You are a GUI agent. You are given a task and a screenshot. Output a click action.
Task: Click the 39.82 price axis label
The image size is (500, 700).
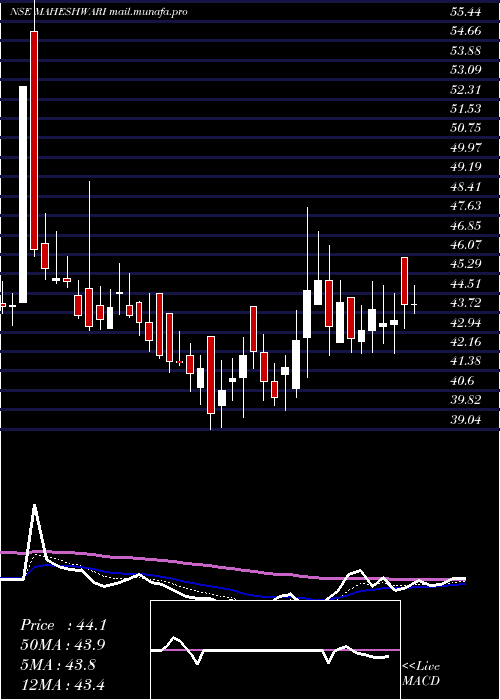pyautogui.click(x=466, y=400)
